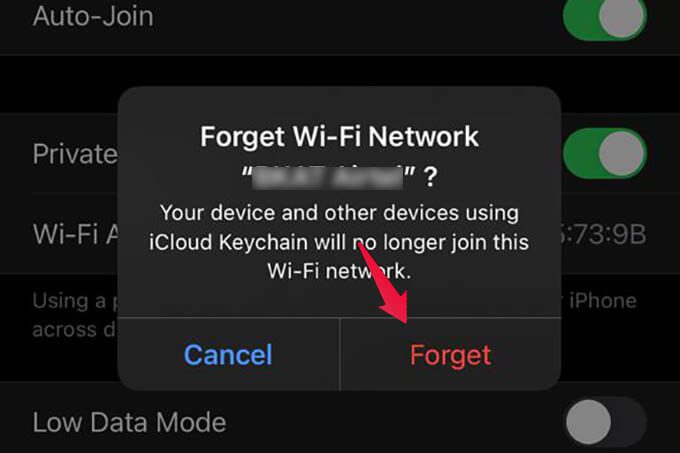Click the Forget Wi-Fi Network title
The image size is (680, 453).
coord(339,137)
